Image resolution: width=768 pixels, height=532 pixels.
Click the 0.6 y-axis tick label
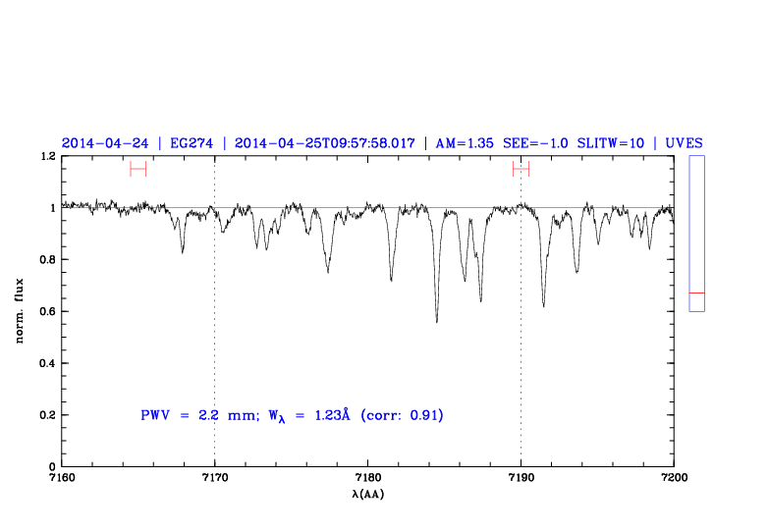click(x=46, y=312)
